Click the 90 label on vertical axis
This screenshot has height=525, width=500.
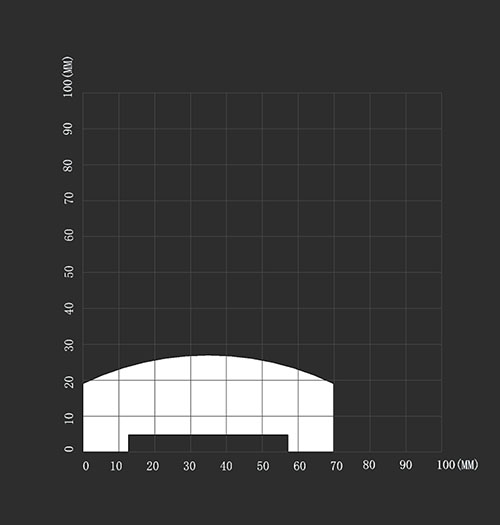tap(68, 129)
